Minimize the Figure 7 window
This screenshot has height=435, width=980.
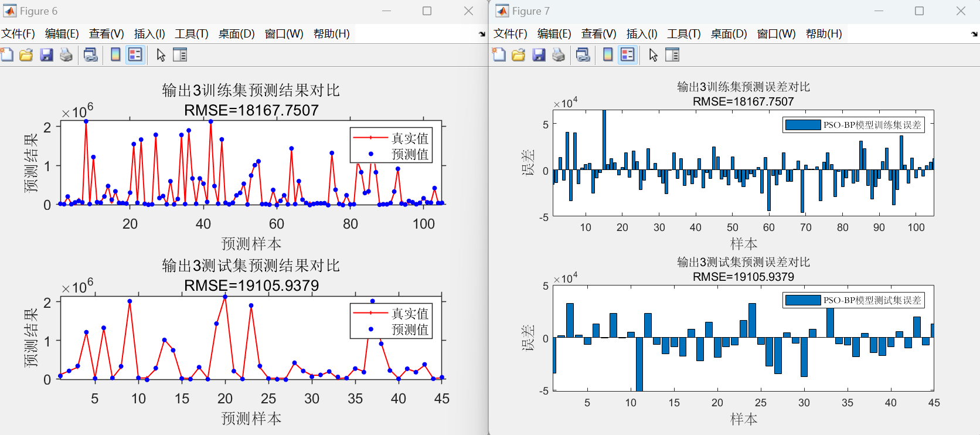(879, 11)
